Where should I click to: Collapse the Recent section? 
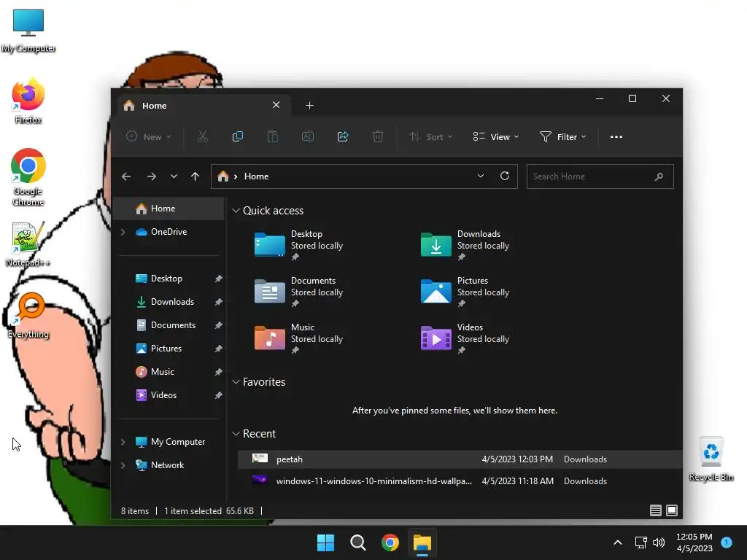pos(236,434)
